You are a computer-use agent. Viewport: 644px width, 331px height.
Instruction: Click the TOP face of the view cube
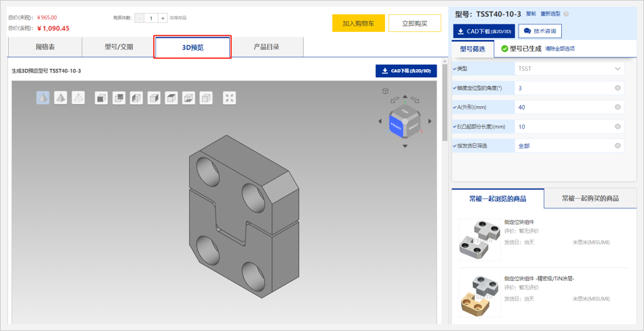coord(405,111)
